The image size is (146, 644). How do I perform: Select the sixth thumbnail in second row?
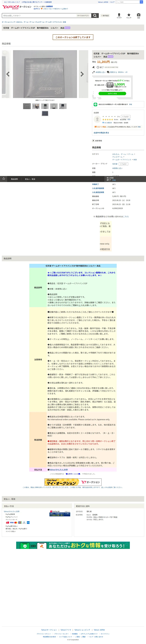tap(45, 114)
